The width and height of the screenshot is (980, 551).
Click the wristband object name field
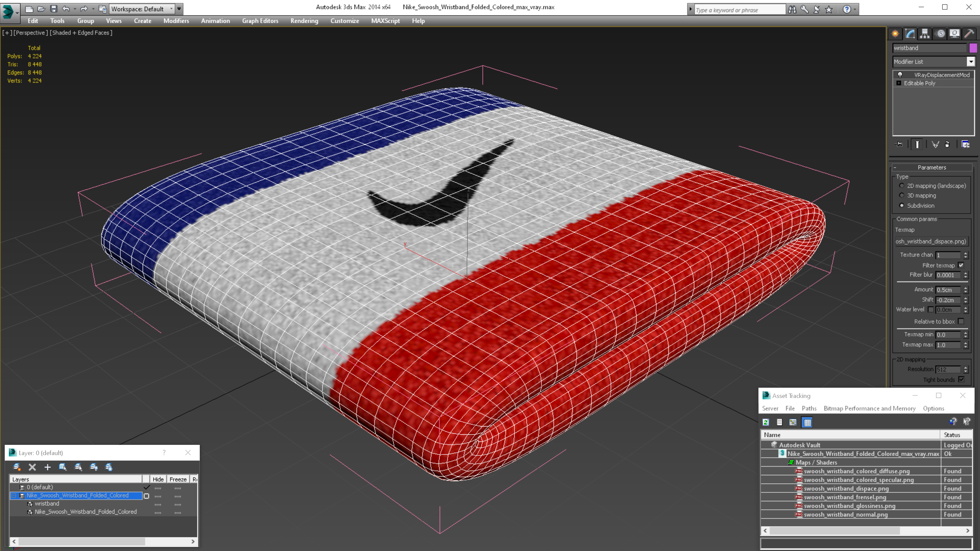coord(929,48)
